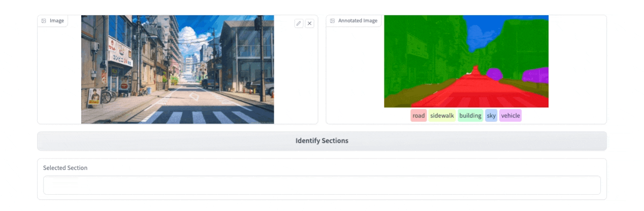Click the Selected Section label text
The width and height of the screenshot is (644, 211).
click(65, 168)
